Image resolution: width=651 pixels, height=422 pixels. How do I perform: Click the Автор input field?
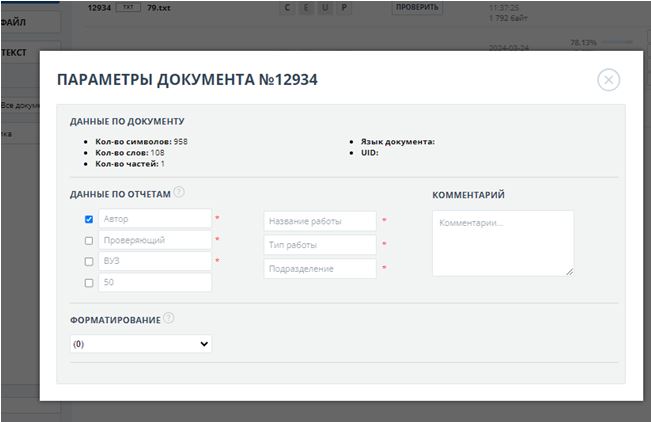pos(155,219)
